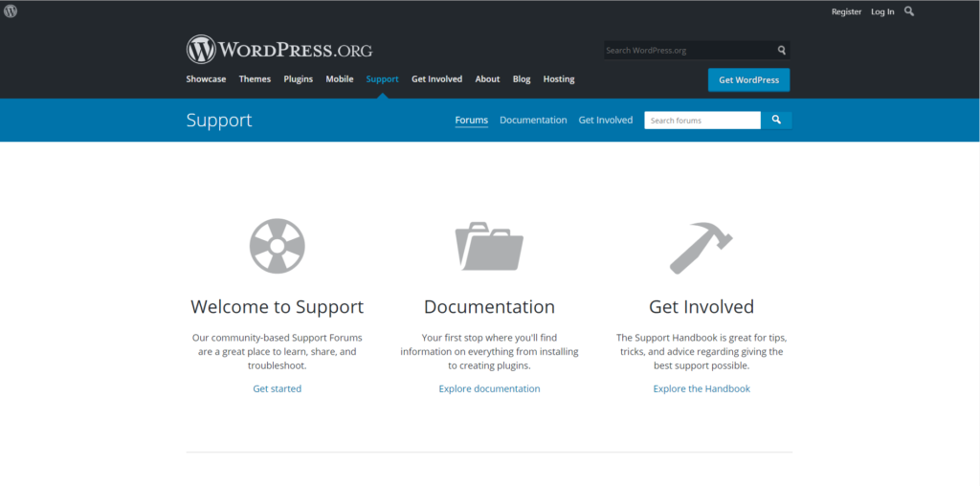Click the hammer Get Involved icon
980x486 pixels.
(x=702, y=248)
